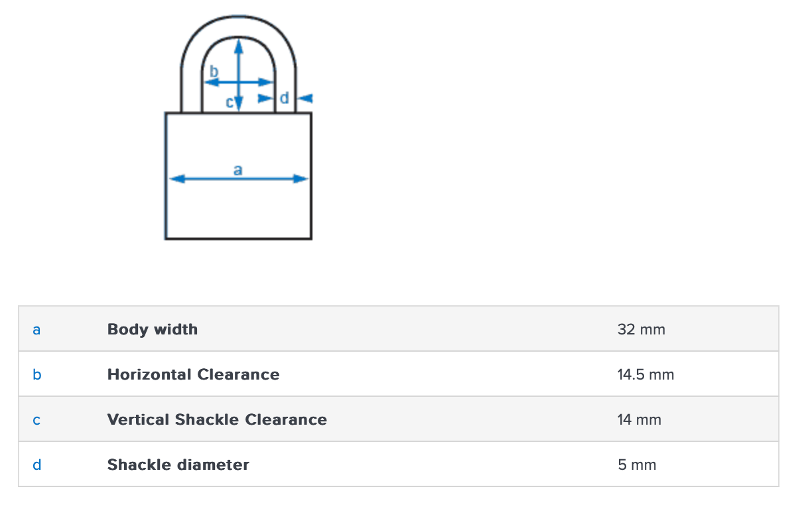Select the blue 'd' letter in the table

[x=36, y=465]
